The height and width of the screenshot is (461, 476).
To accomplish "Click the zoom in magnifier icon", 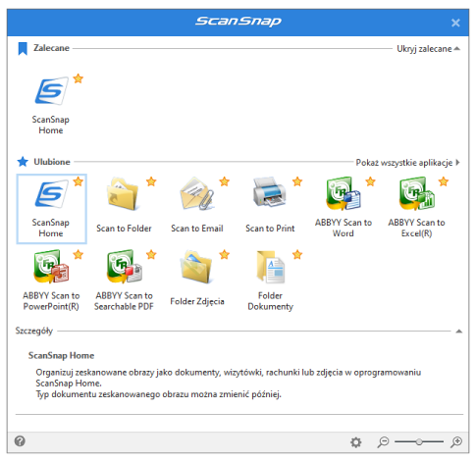I will click(x=456, y=442).
